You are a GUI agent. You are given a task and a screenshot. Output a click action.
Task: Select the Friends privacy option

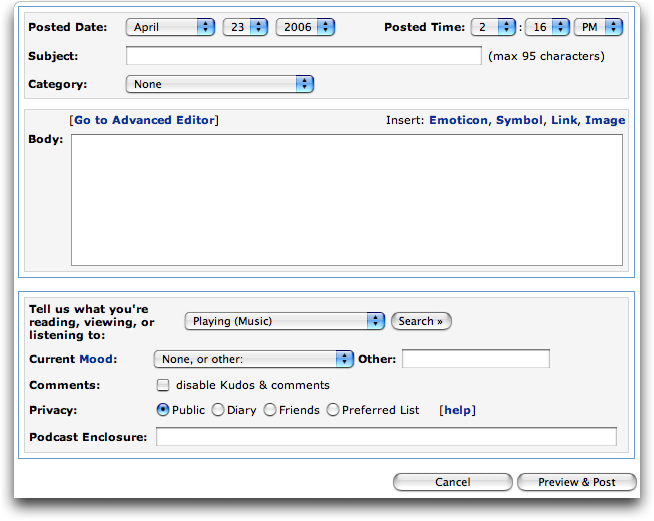pos(270,410)
